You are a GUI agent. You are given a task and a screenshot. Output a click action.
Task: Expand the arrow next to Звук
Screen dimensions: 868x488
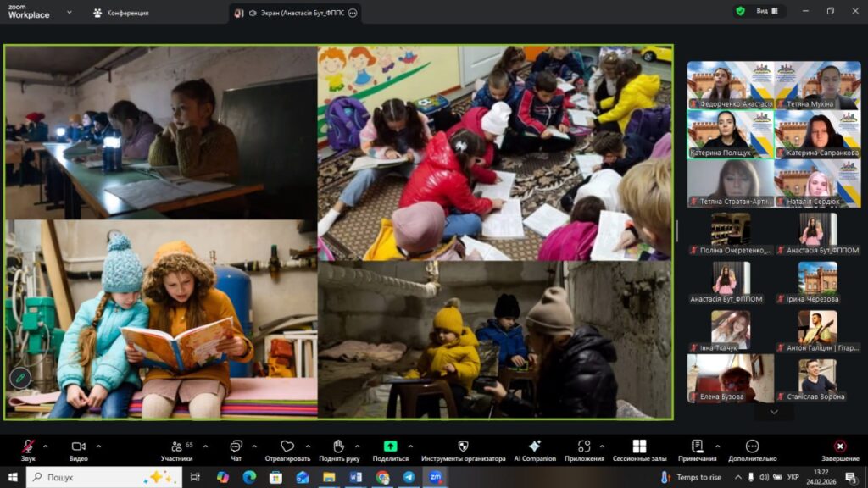click(46, 446)
